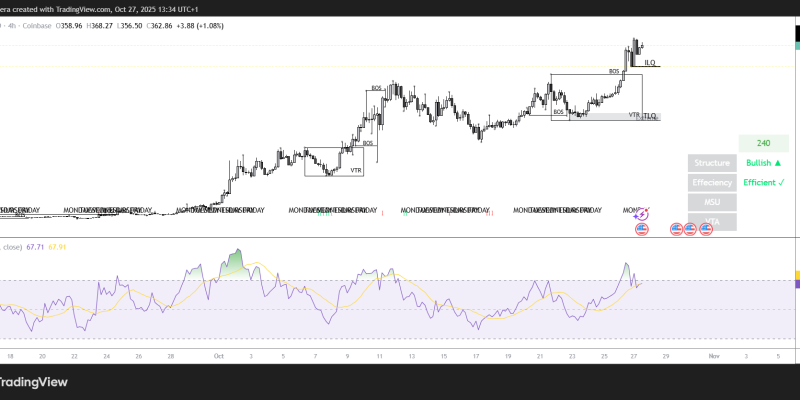Screen dimensions: 800x400
Task: Click the green 240 timeframe cell
Action: click(x=763, y=143)
